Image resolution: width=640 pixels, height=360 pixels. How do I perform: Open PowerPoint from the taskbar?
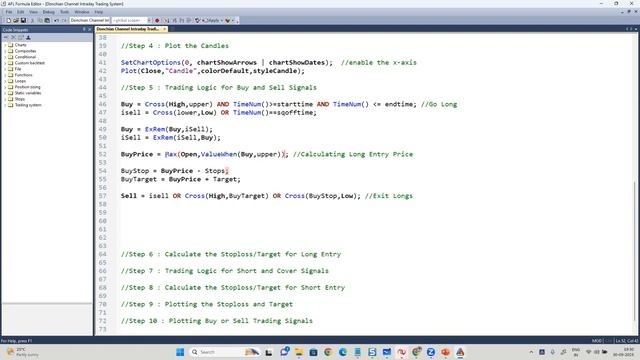point(445,352)
